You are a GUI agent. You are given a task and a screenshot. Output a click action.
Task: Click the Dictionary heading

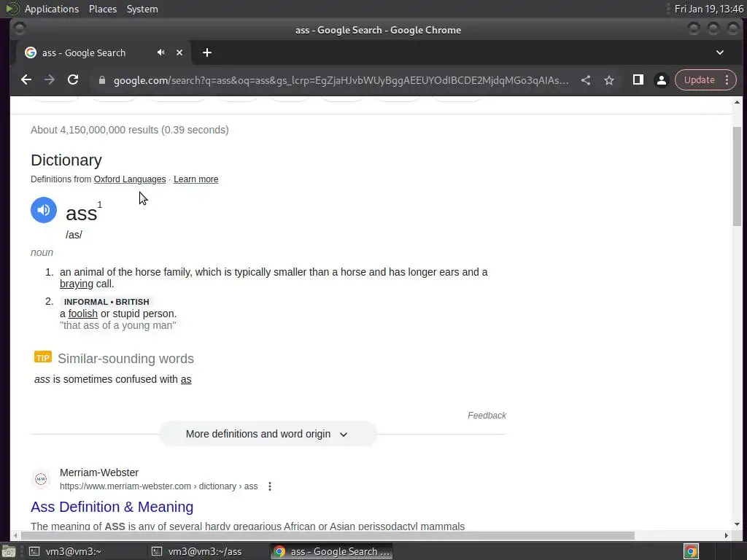[66, 160]
